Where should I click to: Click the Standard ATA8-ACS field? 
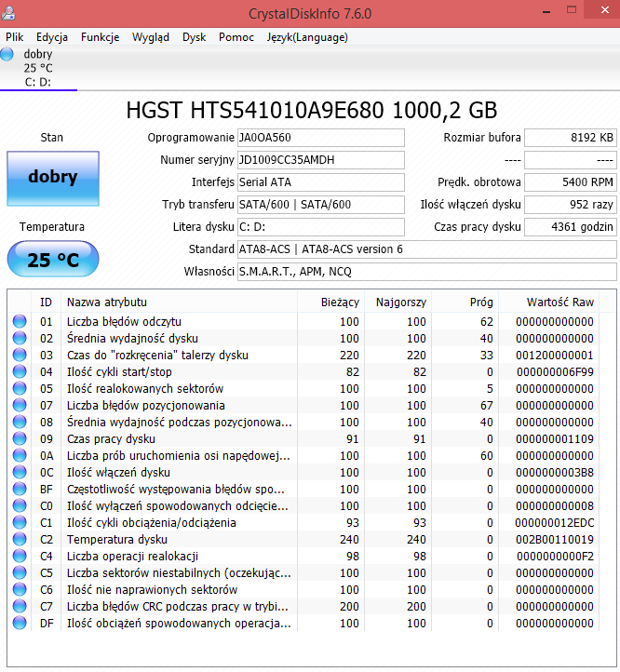[427, 249]
